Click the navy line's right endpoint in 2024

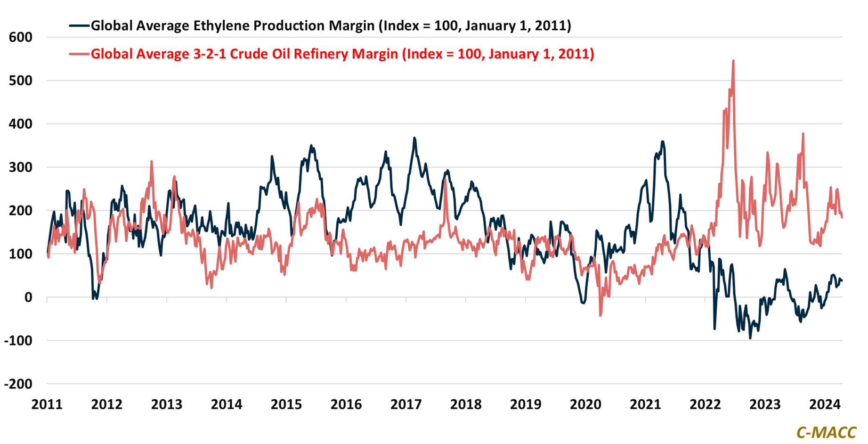[x=842, y=280]
